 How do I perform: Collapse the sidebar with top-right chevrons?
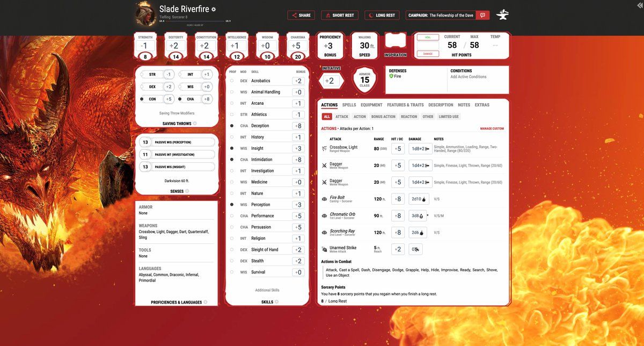click(639, 4)
